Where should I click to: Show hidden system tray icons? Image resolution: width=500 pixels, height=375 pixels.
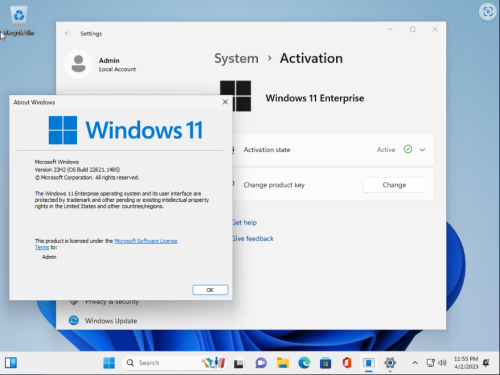pyautogui.click(x=415, y=363)
